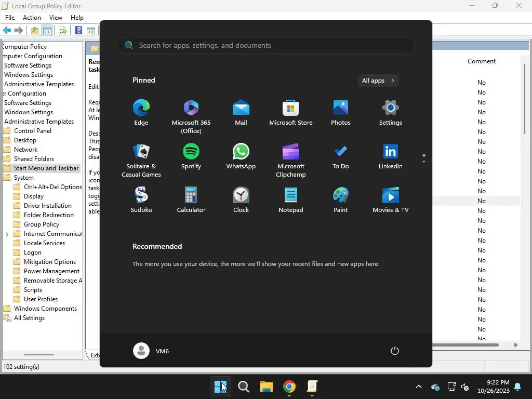Screen dimensions: 532x399
Task: Select All Settings in the tree
Action: [x=29, y=318]
